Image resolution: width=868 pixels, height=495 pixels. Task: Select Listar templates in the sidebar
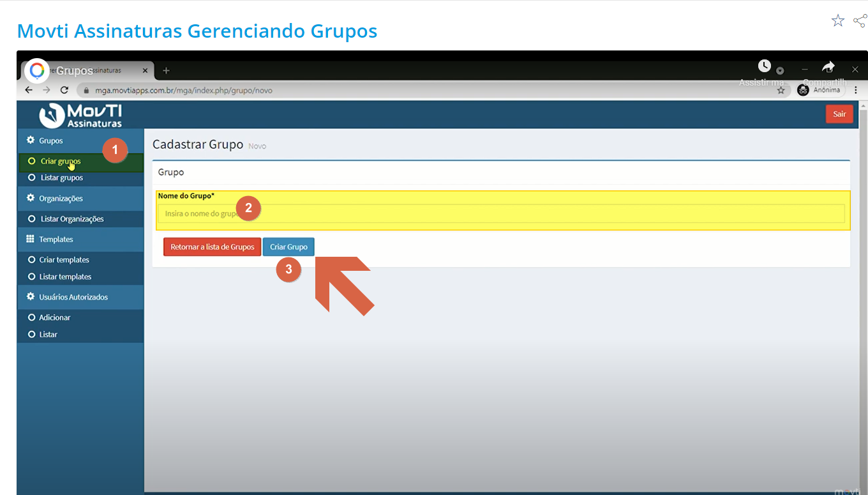click(x=80, y=277)
